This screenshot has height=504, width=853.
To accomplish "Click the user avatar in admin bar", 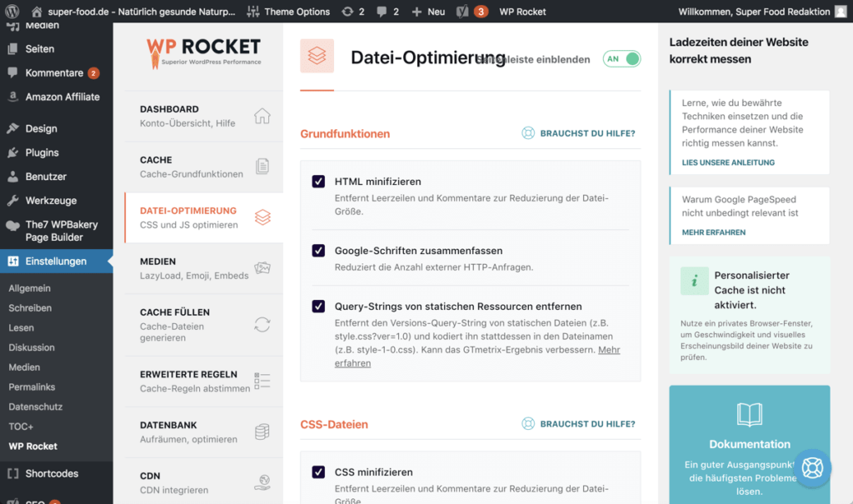I will click(841, 12).
